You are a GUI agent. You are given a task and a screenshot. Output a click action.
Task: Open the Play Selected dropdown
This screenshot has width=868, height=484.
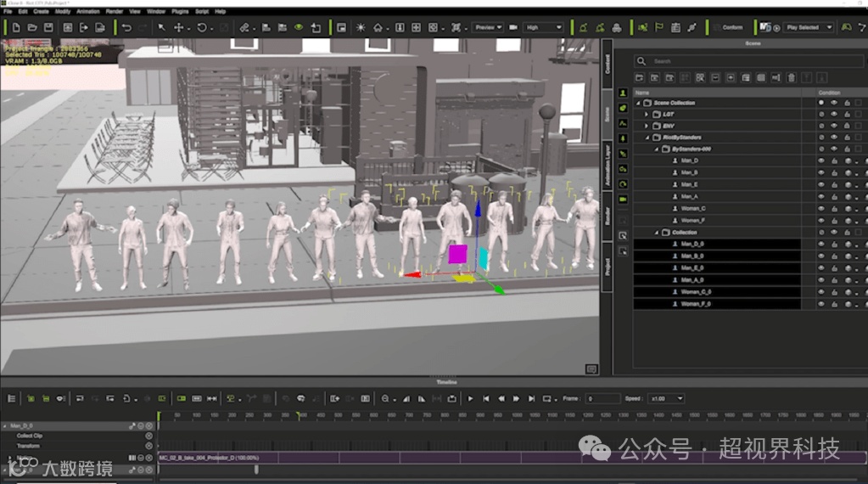coord(809,28)
